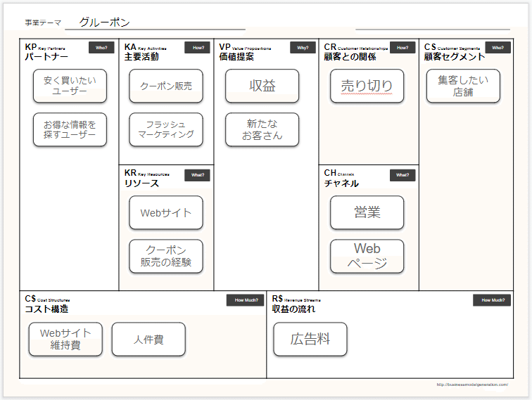
Task: Click the 顧客との関係 section heading
Action: (350, 57)
